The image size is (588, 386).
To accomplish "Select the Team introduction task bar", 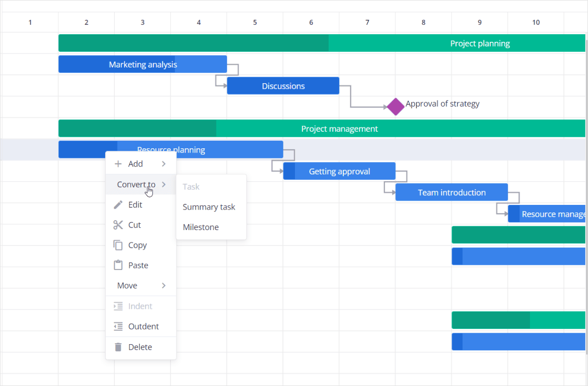I will (x=451, y=192).
